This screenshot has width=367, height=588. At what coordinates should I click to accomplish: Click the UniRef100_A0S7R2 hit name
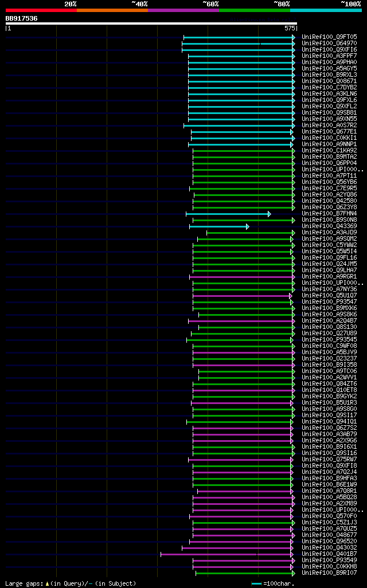coord(330,126)
